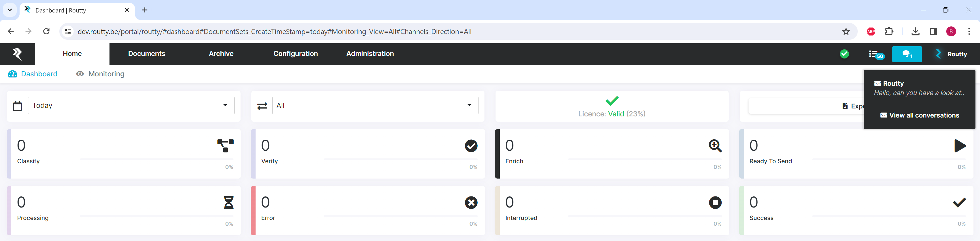
Task: Go to the Configuration menu
Action: click(x=295, y=54)
